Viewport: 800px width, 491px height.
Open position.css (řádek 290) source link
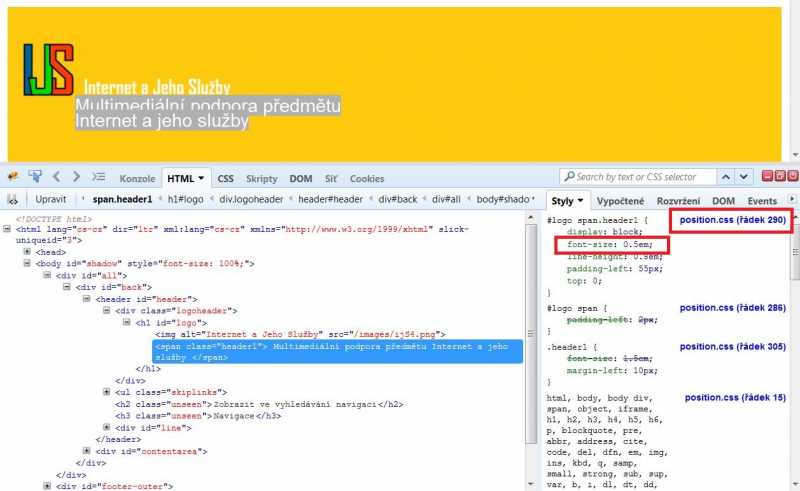click(x=732, y=220)
